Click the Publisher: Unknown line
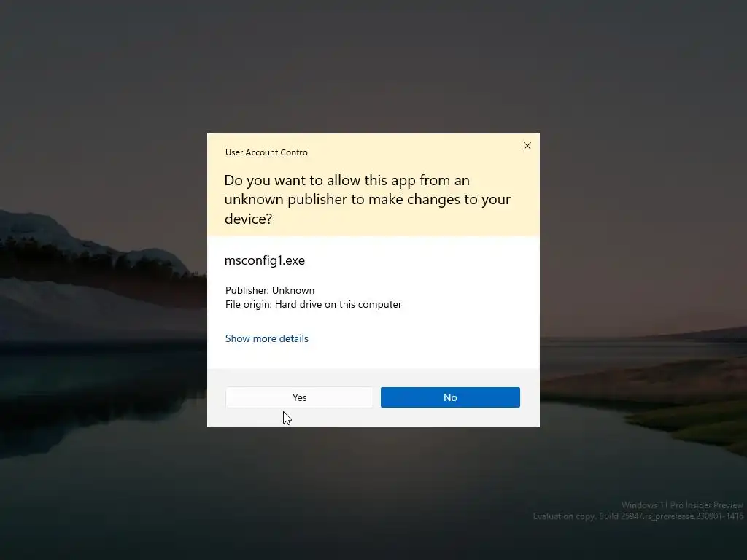The width and height of the screenshot is (747, 560). pos(270,290)
